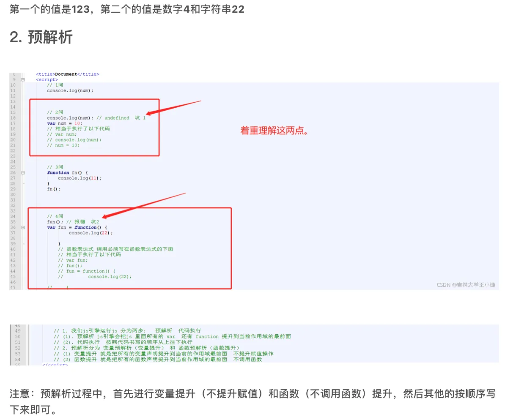Click the heading 2. 预解析
Viewport: 505px width, 420px height.
coord(41,37)
